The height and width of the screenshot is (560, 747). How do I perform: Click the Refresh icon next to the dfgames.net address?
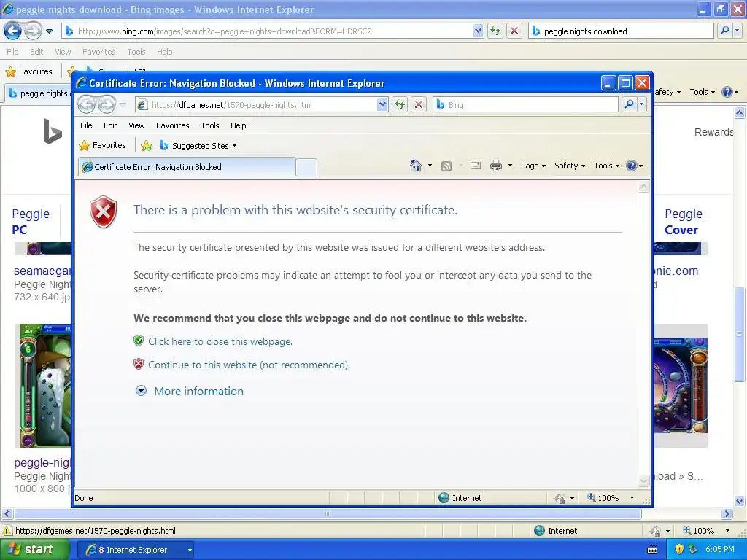400,105
